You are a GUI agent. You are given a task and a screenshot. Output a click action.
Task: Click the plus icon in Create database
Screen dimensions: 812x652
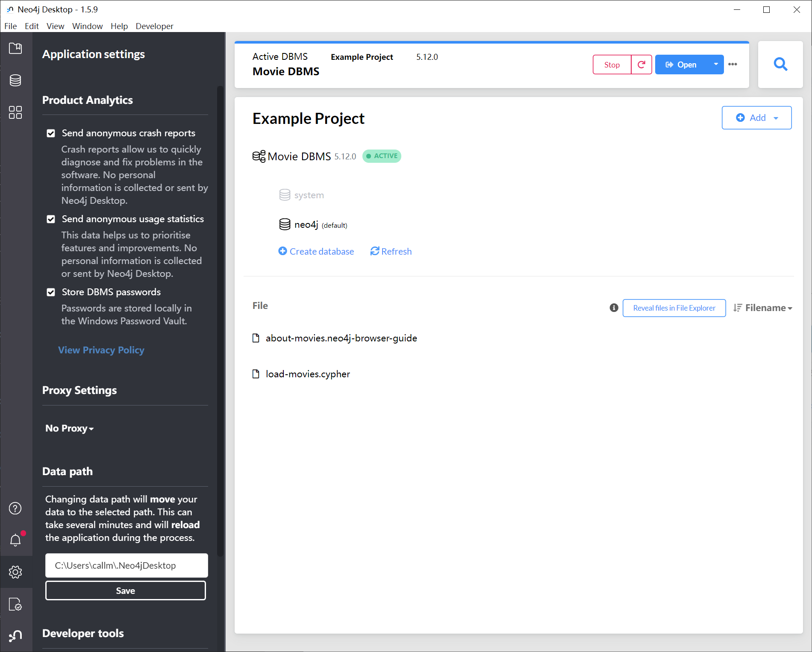(x=282, y=251)
